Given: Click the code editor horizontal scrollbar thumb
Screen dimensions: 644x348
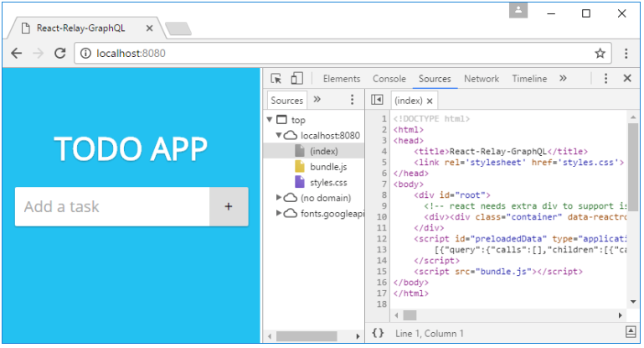Looking at the screenshot, I should point(410,315).
